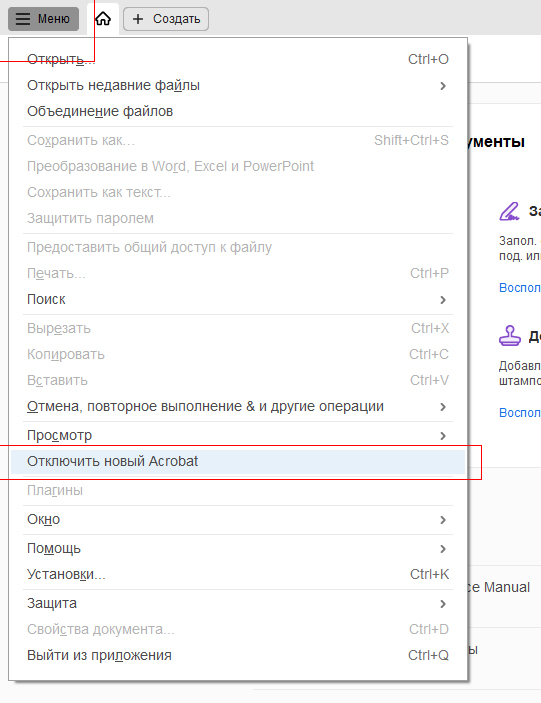Image resolution: width=541 pixels, height=703 pixels.
Task: Expand the Просмотр submenu chevron
Action: tap(443, 435)
